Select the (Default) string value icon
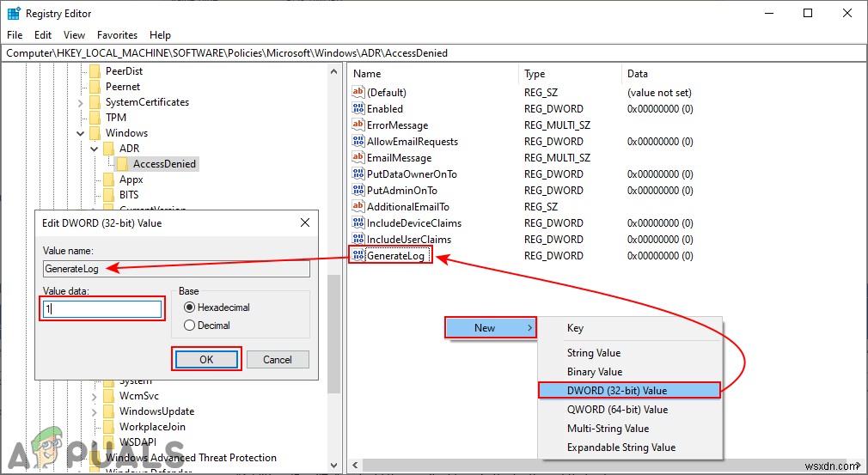Screen dimensions: 868x475 (358, 93)
